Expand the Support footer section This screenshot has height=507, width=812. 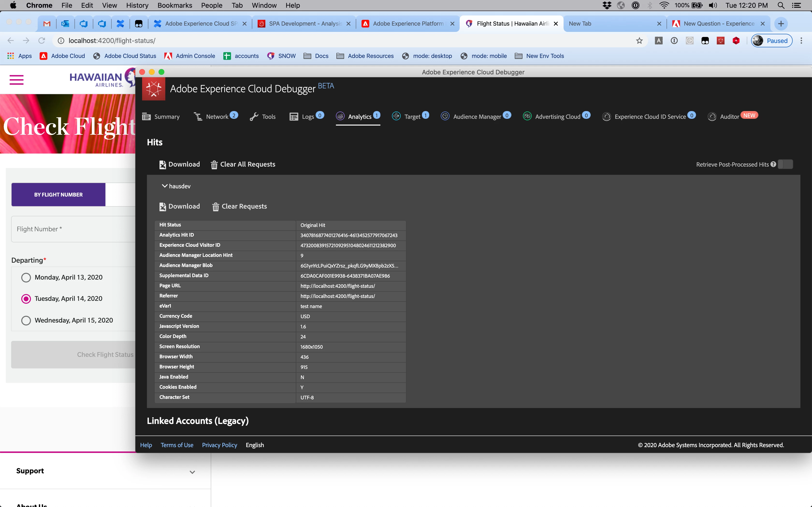pos(192,472)
